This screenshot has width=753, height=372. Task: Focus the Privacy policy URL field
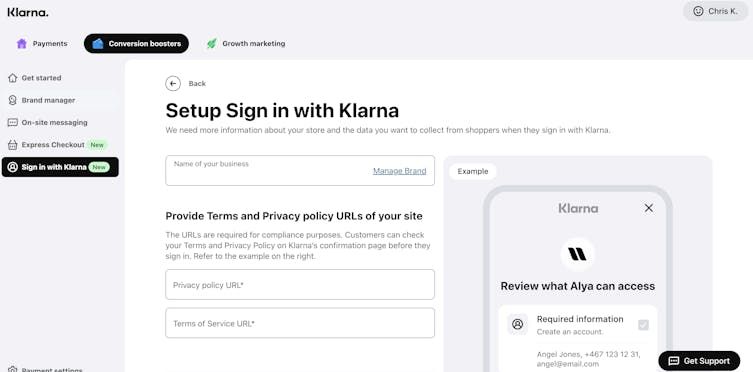pos(300,285)
